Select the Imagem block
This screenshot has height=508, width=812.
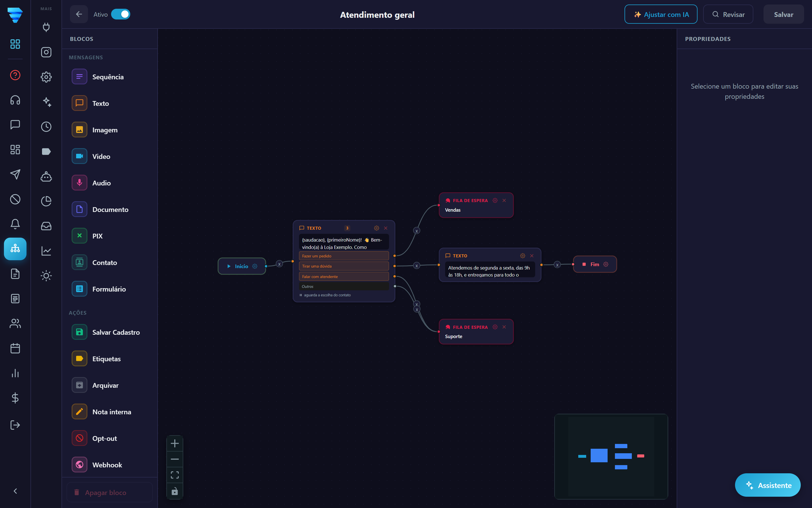tap(110, 130)
